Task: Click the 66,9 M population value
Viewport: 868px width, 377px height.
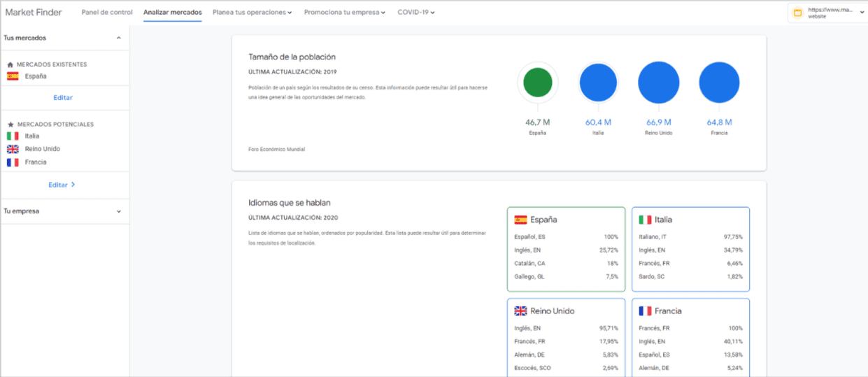Action: pos(658,122)
